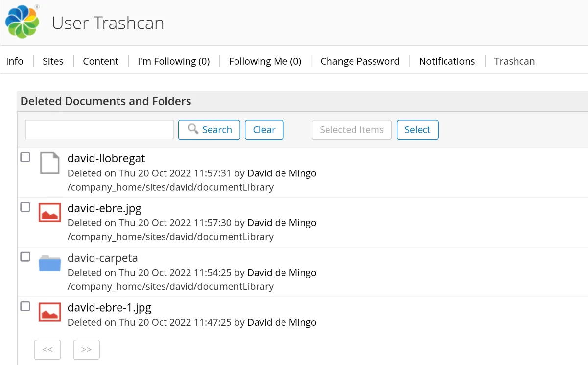
Task: Switch to the Info tab
Action: pos(15,61)
